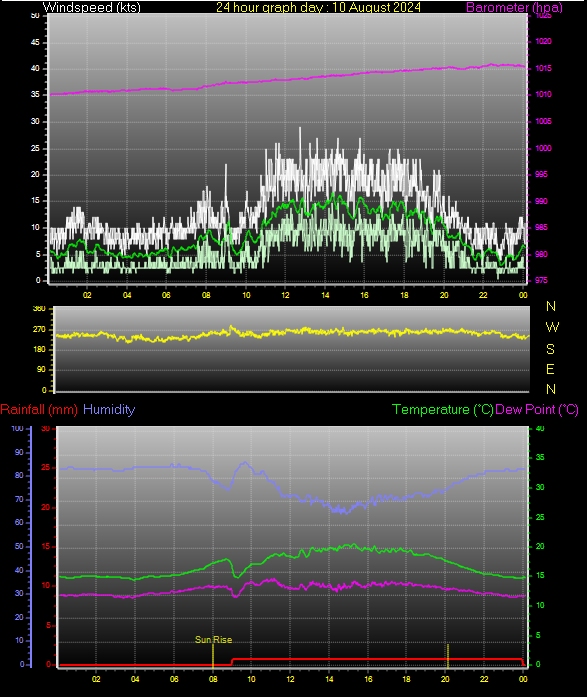Click the top N compass label
The height and width of the screenshot is (697, 587).
(x=551, y=306)
